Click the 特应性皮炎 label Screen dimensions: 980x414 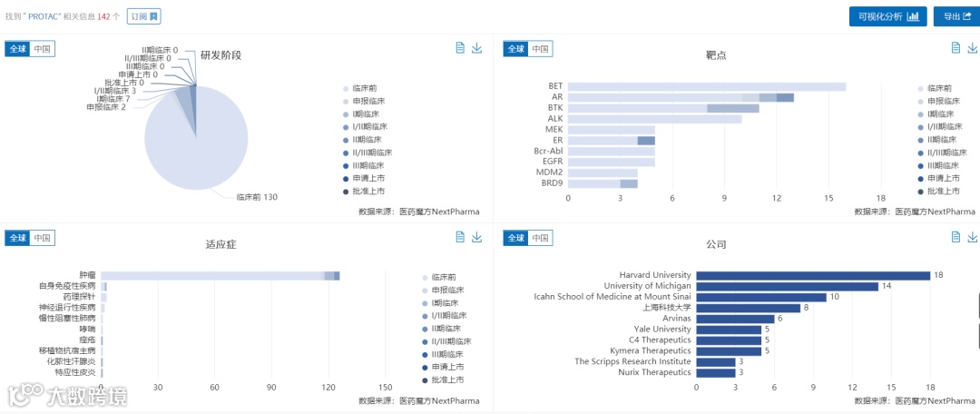coord(75,373)
